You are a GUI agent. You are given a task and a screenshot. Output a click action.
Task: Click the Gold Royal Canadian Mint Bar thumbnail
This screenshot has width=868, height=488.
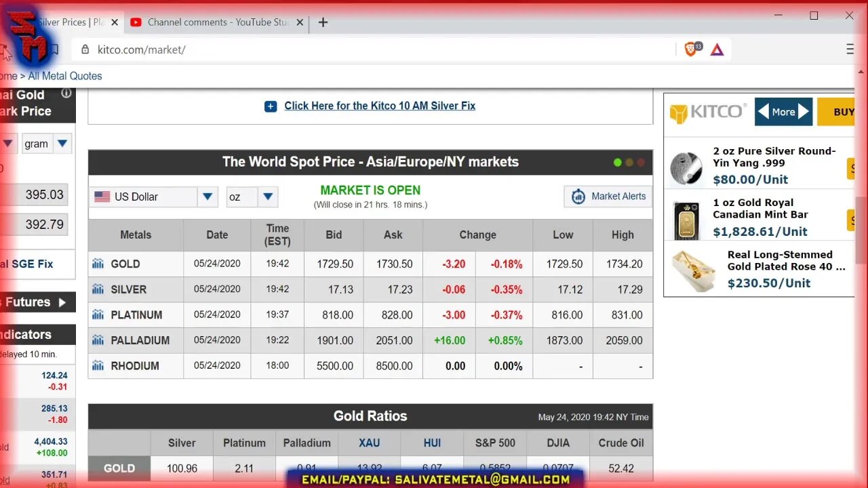click(x=686, y=220)
